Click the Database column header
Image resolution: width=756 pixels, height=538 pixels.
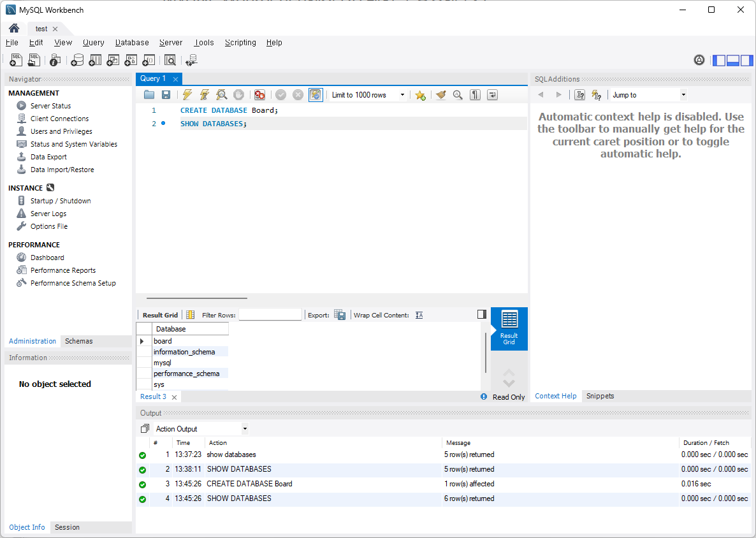191,329
